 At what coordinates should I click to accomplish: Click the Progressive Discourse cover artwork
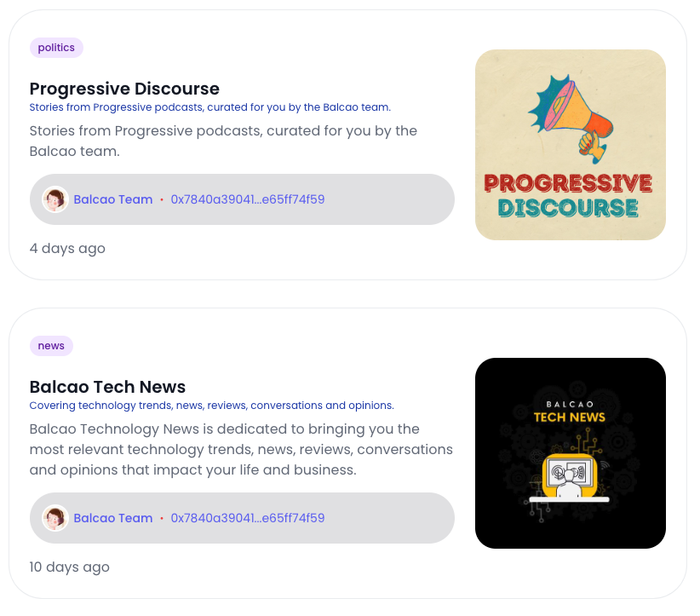[x=570, y=145]
